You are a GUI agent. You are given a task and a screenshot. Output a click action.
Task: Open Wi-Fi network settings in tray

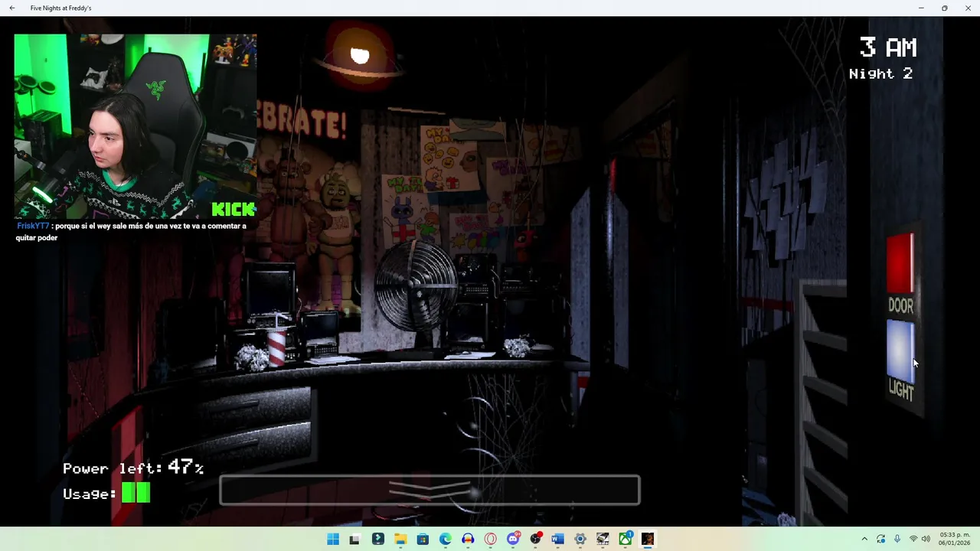click(x=913, y=540)
